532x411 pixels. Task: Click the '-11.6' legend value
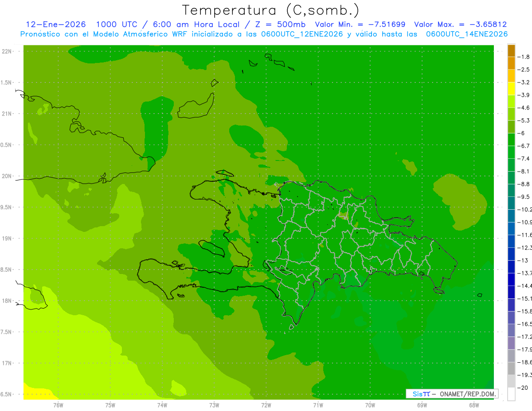point(525,235)
